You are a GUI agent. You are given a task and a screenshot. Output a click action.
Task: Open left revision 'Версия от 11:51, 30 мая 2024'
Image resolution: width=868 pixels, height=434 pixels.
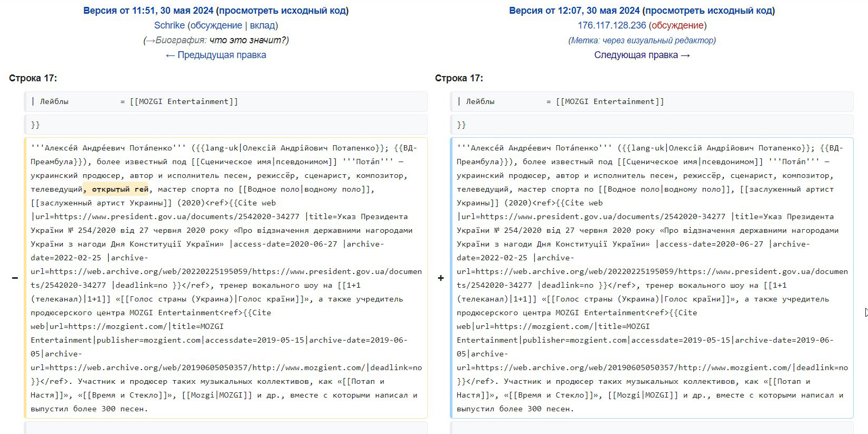click(x=148, y=11)
